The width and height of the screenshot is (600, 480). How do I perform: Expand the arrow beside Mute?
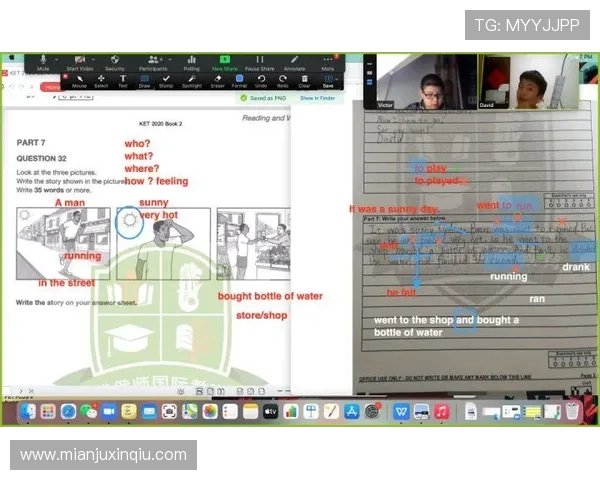click(54, 59)
